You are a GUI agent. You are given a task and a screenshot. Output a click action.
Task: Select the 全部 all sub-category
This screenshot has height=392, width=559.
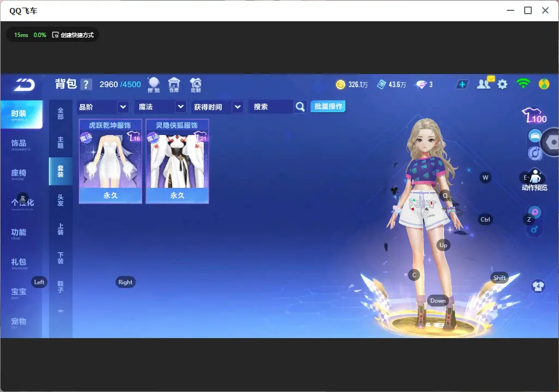click(x=60, y=114)
